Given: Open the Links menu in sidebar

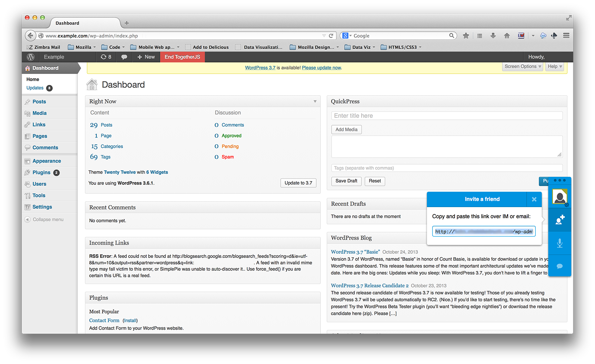Looking at the screenshot, I should click(x=39, y=125).
